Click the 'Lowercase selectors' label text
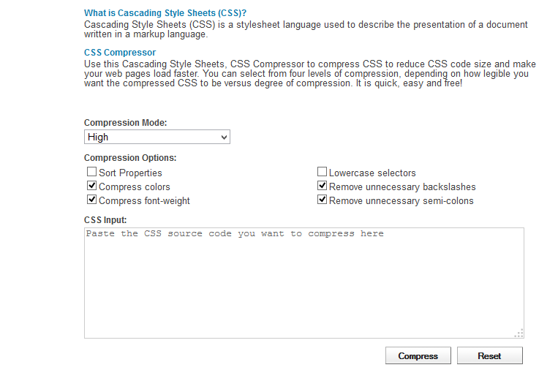558x392 pixels. pos(372,173)
